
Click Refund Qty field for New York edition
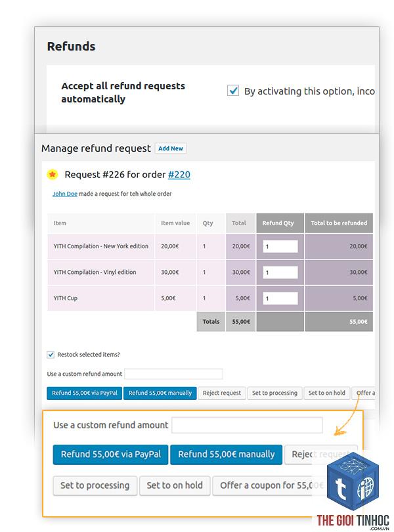[x=280, y=246]
